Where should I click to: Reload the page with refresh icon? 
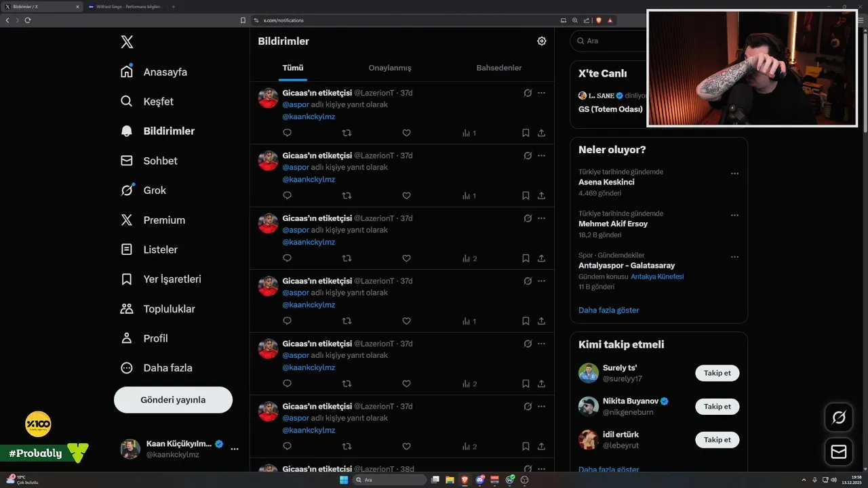(x=27, y=20)
